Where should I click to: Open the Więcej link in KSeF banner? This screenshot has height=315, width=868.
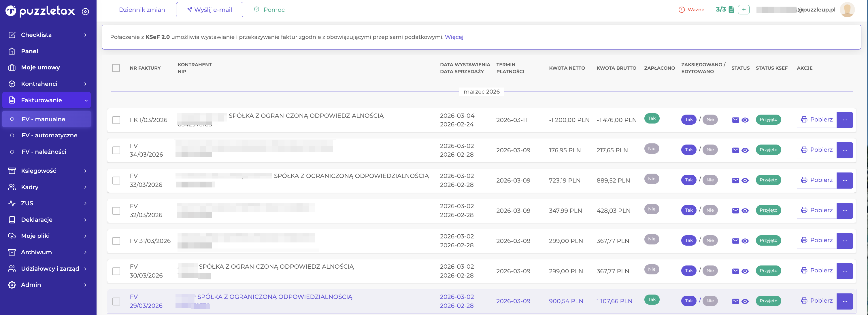pos(454,37)
